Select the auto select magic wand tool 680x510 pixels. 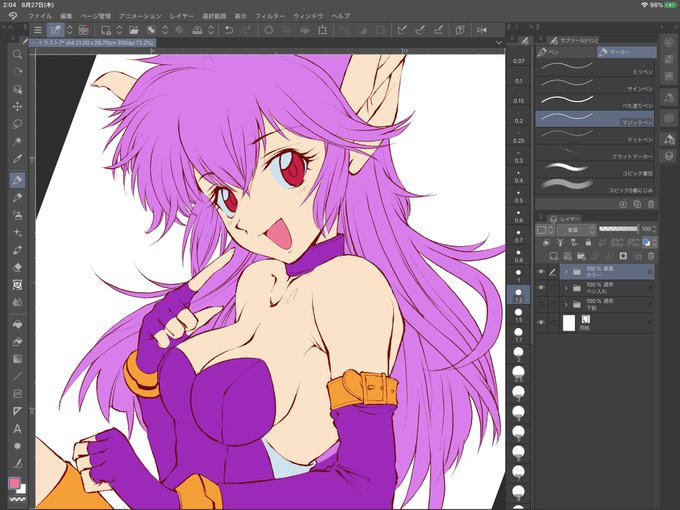click(x=17, y=141)
